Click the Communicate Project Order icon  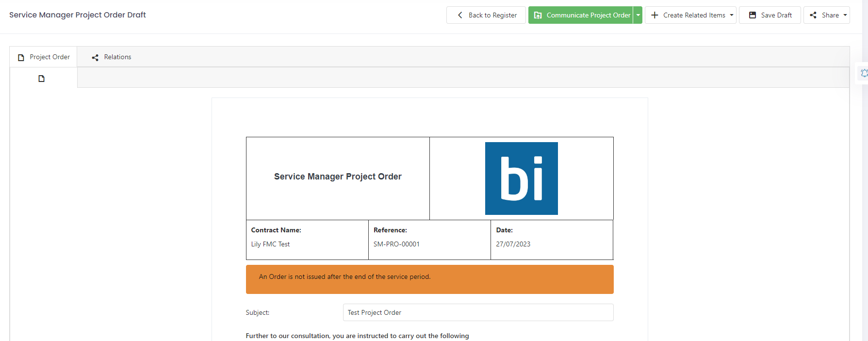538,15
